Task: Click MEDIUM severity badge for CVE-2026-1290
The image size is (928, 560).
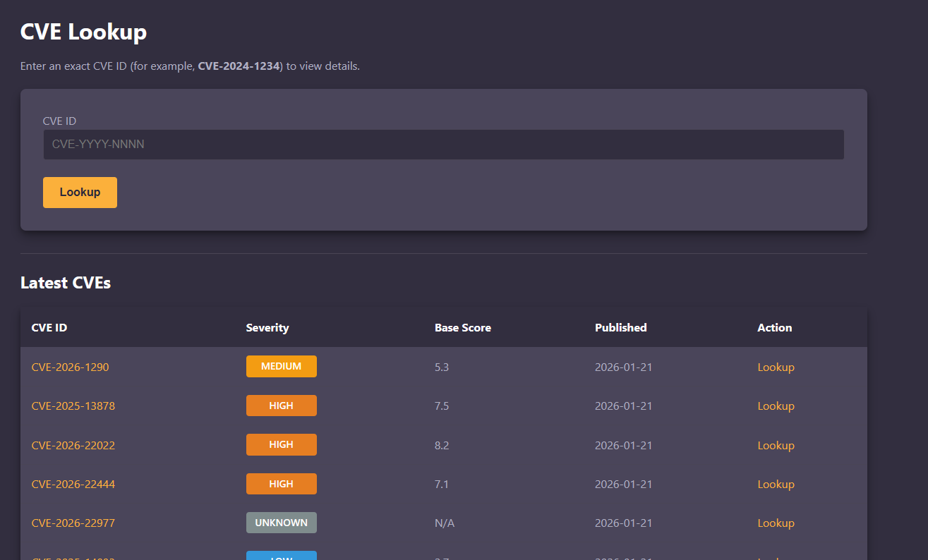Action: pos(281,367)
